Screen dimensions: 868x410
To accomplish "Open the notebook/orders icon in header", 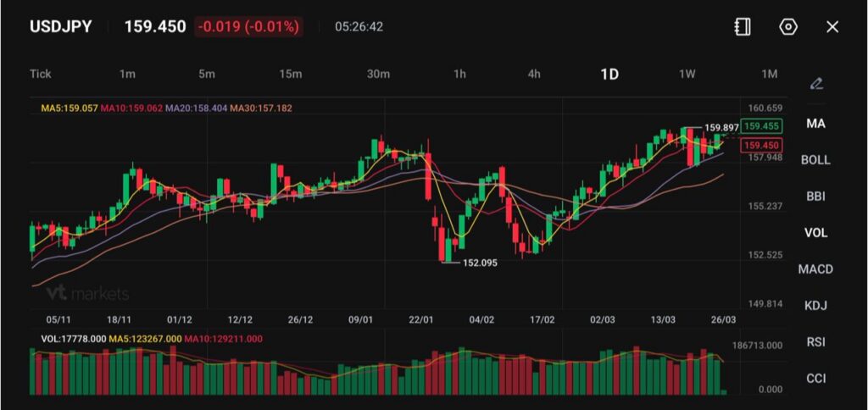I will coord(743,27).
